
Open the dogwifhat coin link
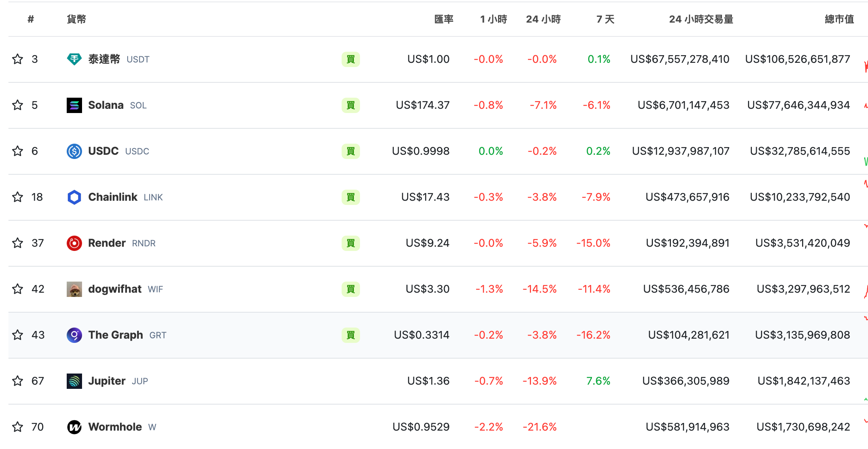click(x=115, y=289)
